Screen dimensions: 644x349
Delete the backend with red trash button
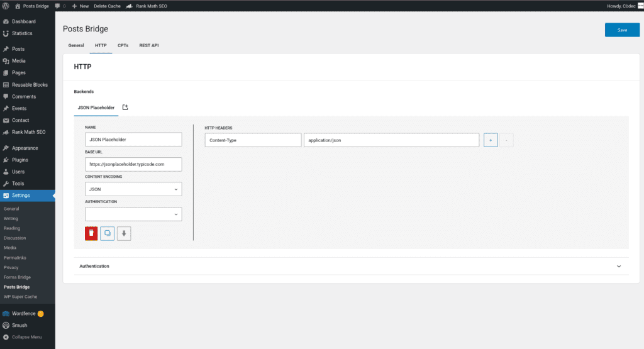[x=91, y=234]
